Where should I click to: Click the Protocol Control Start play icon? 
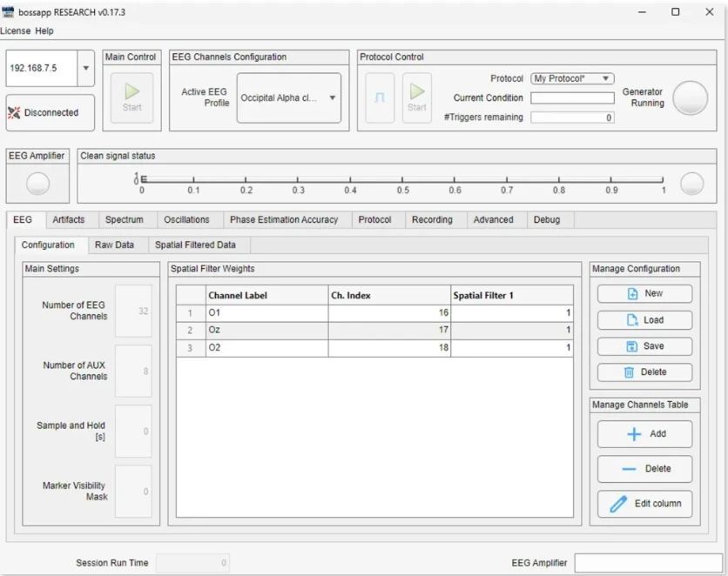417,90
